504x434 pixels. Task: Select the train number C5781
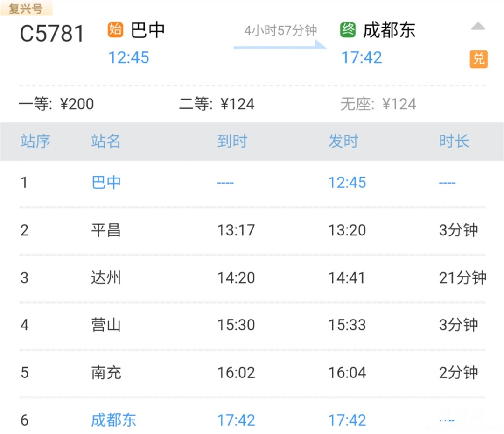point(52,34)
